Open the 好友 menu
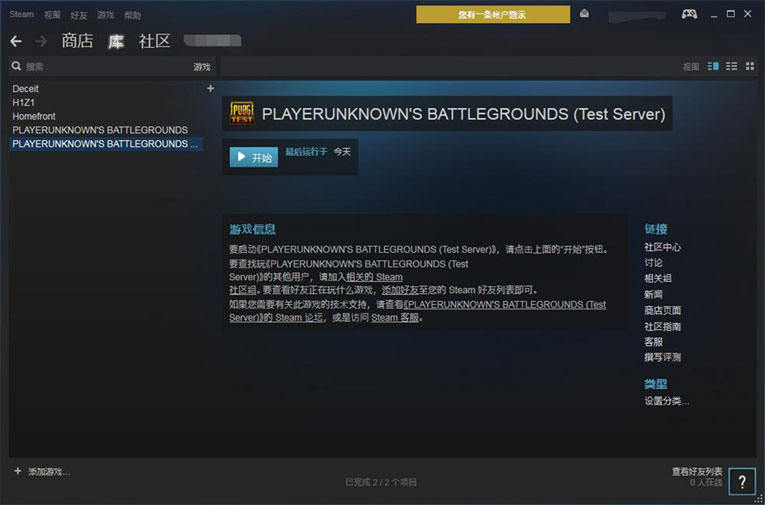This screenshot has height=505, width=765. click(x=78, y=15)
